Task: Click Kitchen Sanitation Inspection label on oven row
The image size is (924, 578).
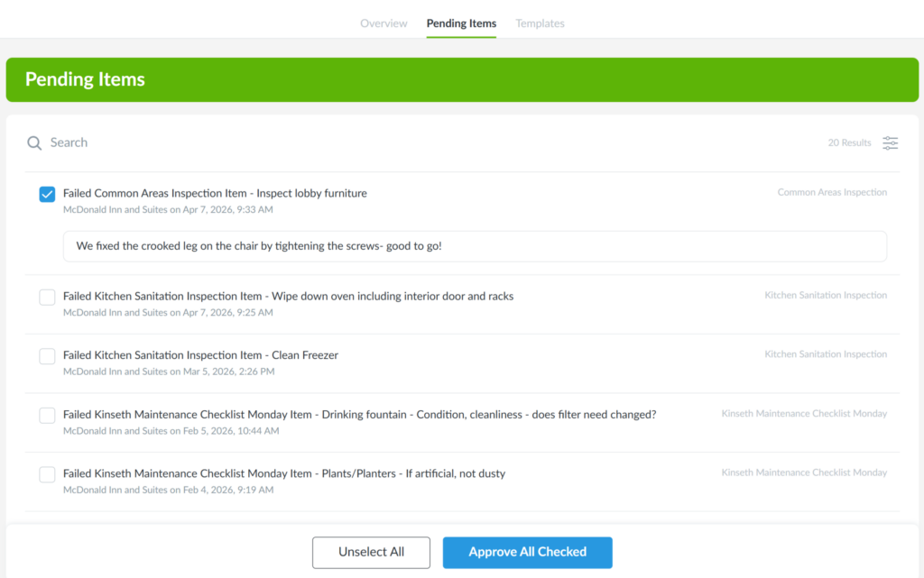Action: [x=826, y=295]
